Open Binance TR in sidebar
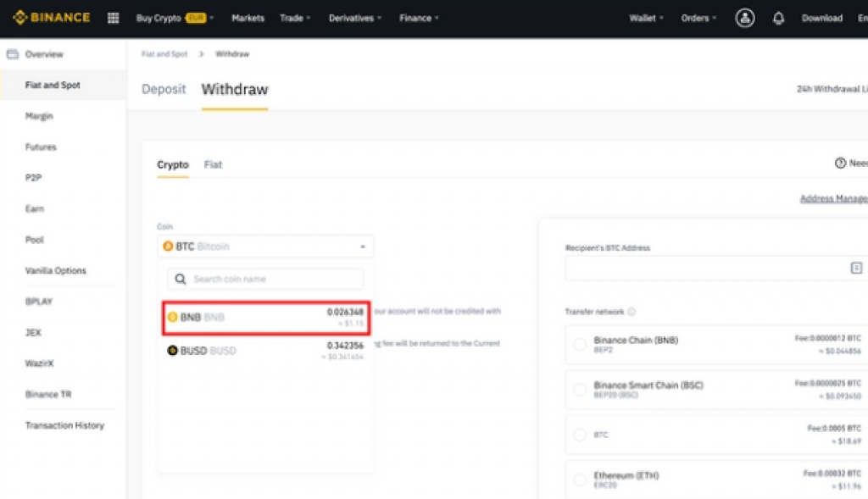The image size is (868, 499). click(x=48, y=395)
